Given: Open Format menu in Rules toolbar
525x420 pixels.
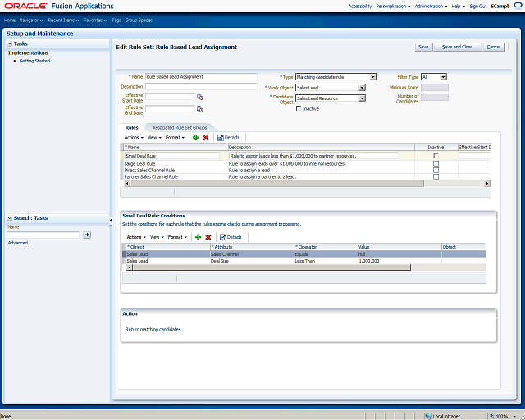Looking at the screenshot, I should click(x=175, y=137).
